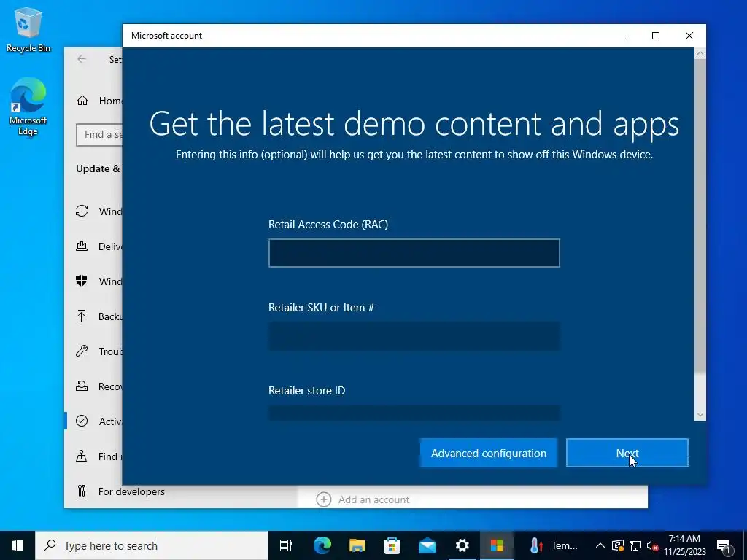Focus the Retail Access Code input field
Viewport: 747px width, 560px height.
coord(414,253)
